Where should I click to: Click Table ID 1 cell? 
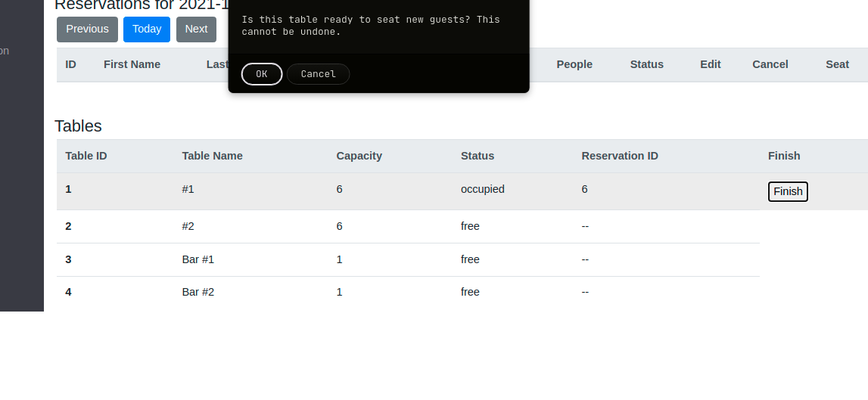click(x=68, y=189)
